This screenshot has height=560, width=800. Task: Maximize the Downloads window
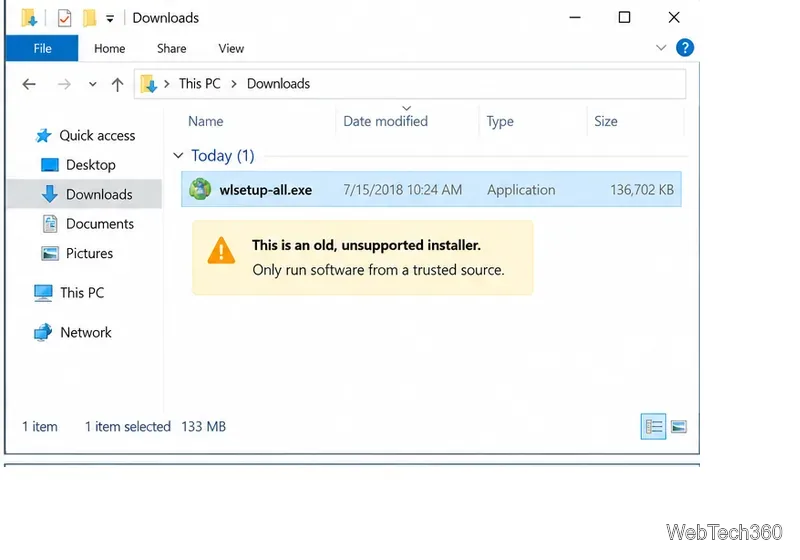pos(624,17)
